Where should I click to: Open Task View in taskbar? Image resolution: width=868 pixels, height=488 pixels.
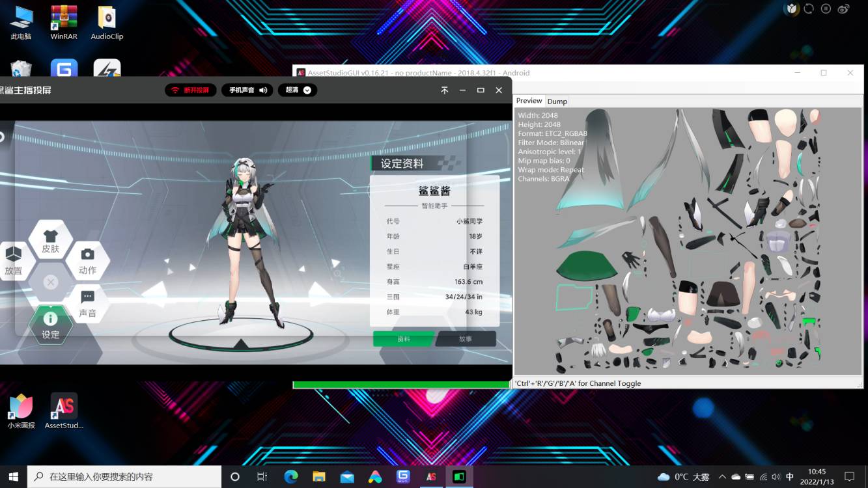[262, 476]
